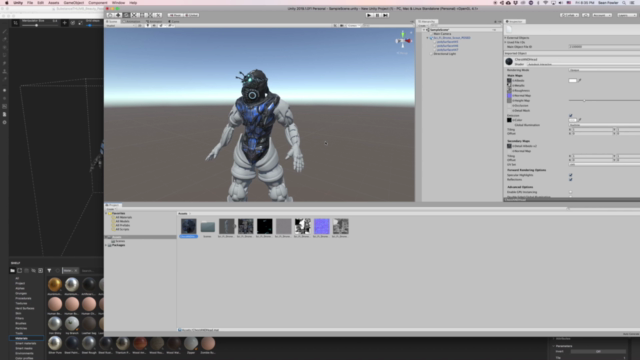
Task: Switch to the Hierarchy tab
Action: tap(427, 21)
